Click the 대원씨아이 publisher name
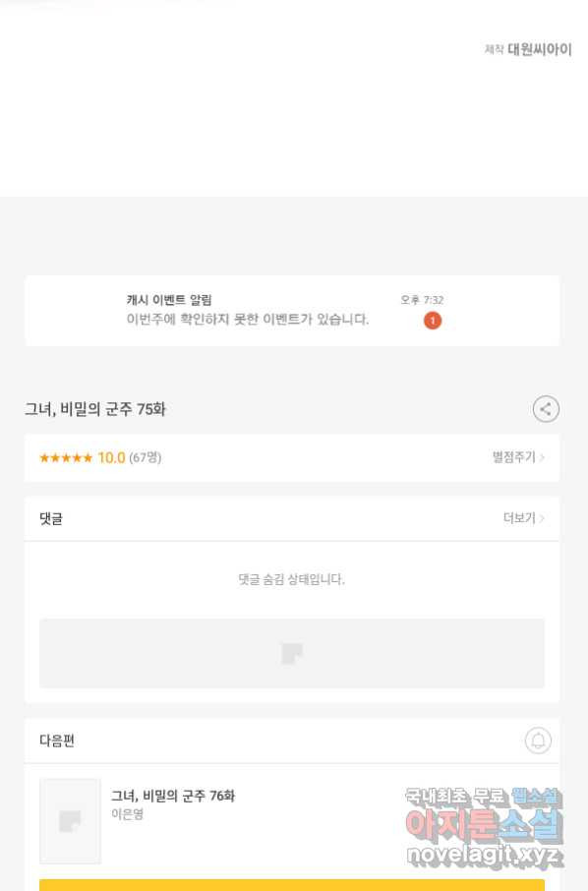The height and width of the screenshot is (891, 588). tap(540, 49)
